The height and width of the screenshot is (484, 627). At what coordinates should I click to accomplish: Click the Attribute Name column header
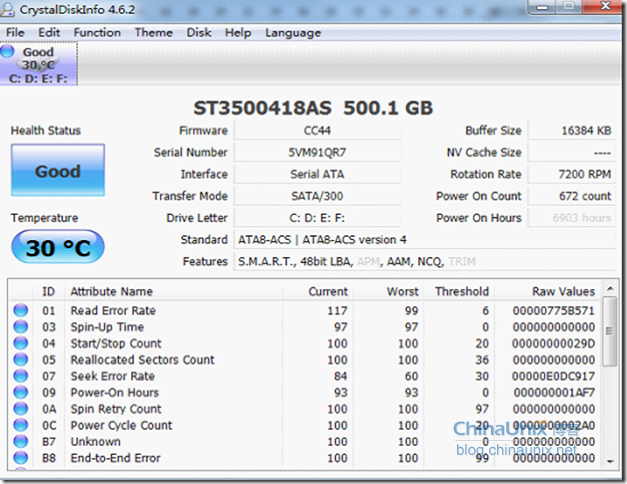174,291
